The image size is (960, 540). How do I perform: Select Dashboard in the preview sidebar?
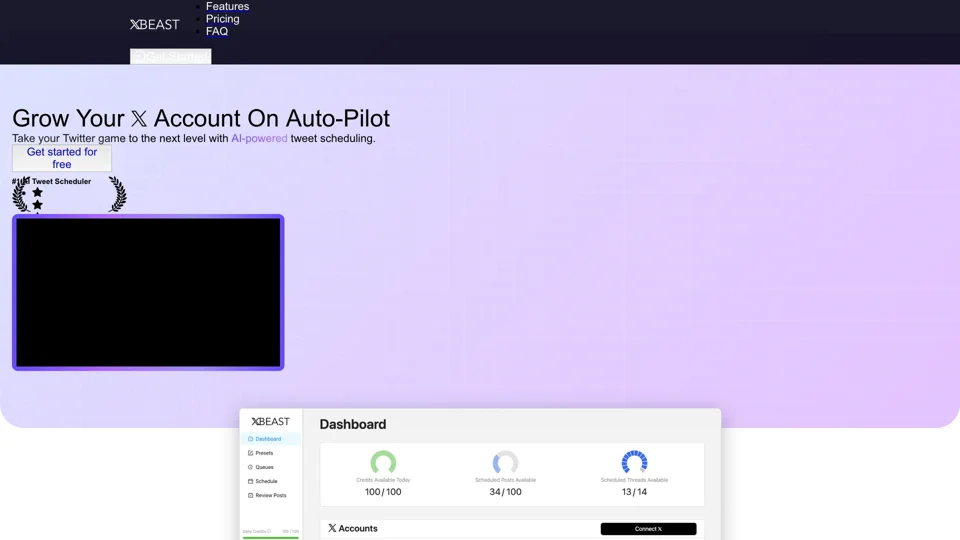(271, 439)
